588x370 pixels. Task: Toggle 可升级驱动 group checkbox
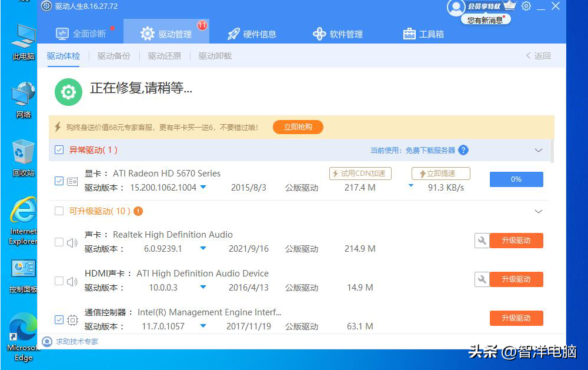tap(59, 211)
